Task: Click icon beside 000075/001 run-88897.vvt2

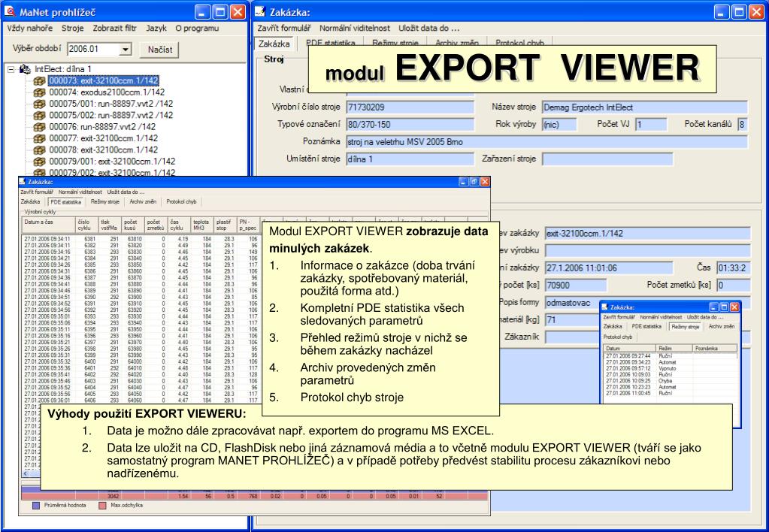Action: point(40,103)
